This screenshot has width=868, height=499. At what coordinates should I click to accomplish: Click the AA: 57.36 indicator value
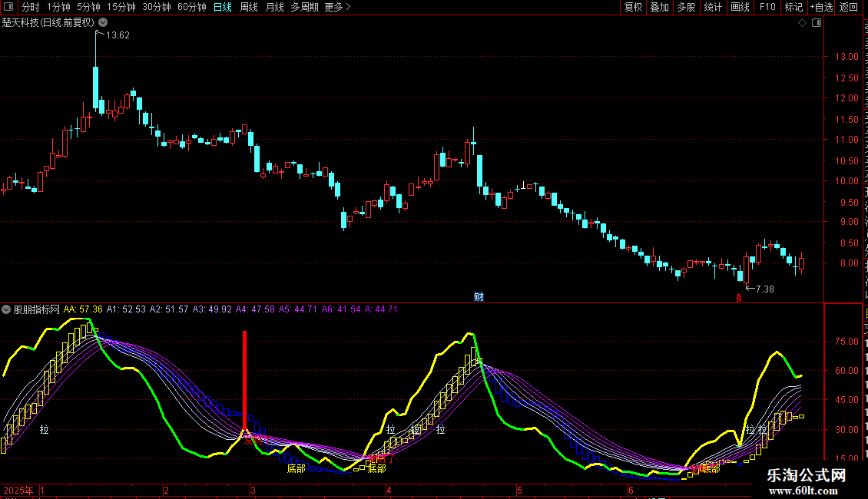coord(83,309)
